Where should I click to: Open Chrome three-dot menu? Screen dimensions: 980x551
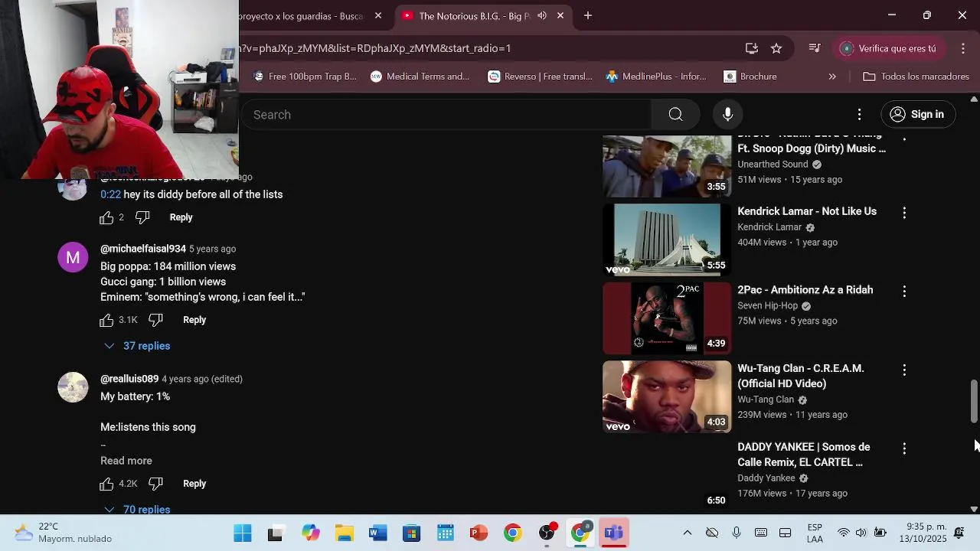click(x=963, y=48)
